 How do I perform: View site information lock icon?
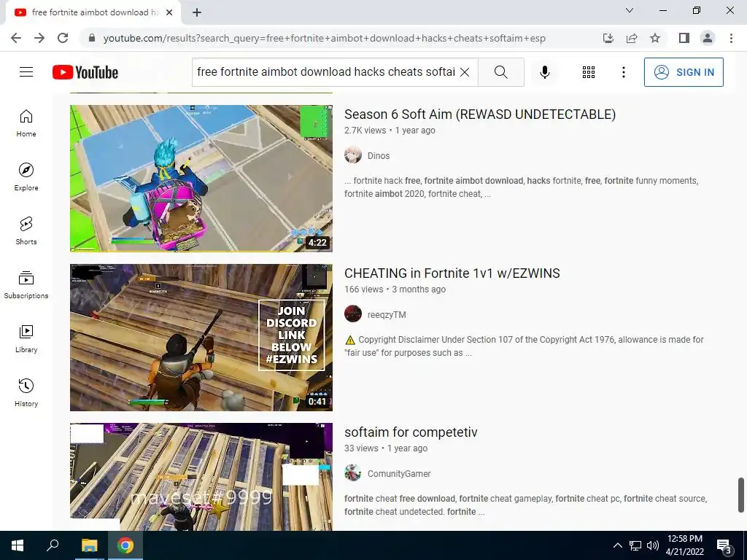pos(92,38)
